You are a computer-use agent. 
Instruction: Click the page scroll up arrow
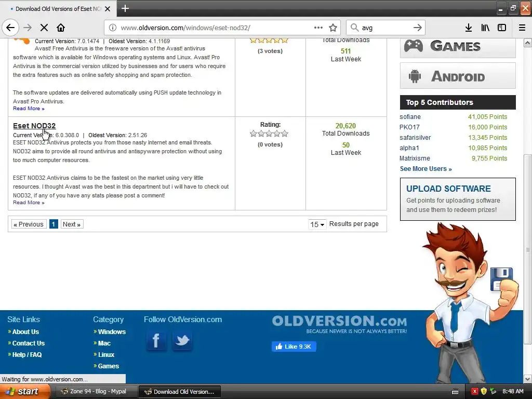tap(528, 43)
